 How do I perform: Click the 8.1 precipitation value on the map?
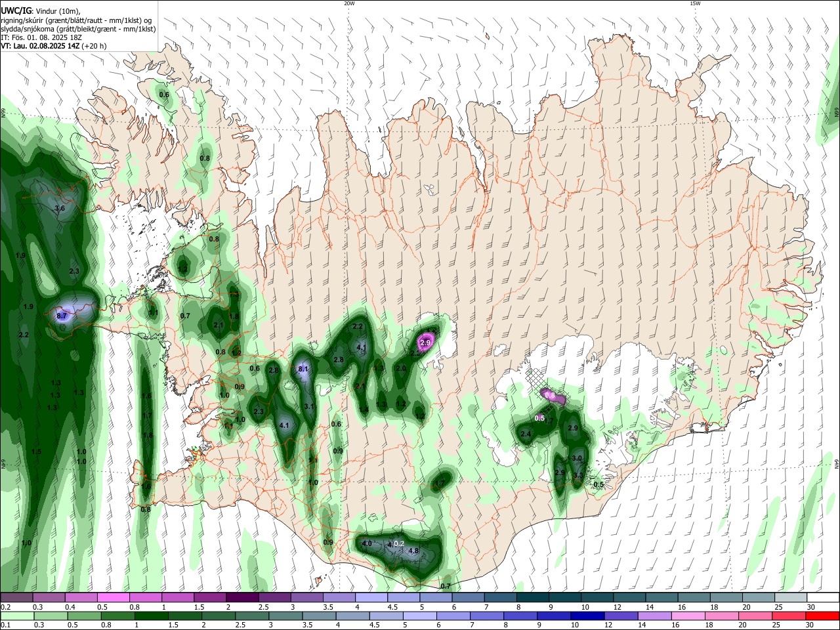coord(303,370)
